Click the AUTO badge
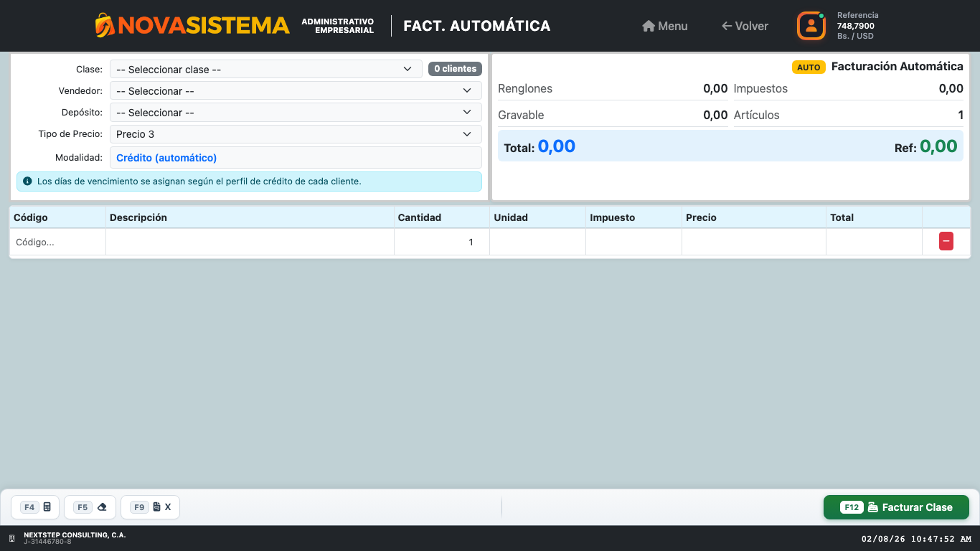 [809, 67]
